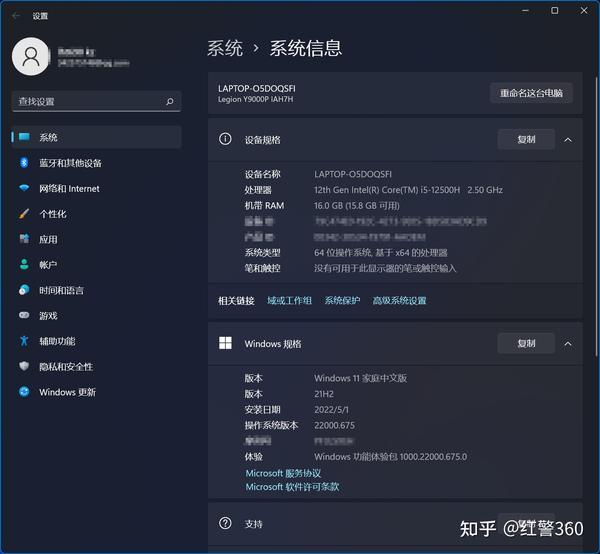Open 时间和语言 settings page
The image size is (600, 554).
96,290
